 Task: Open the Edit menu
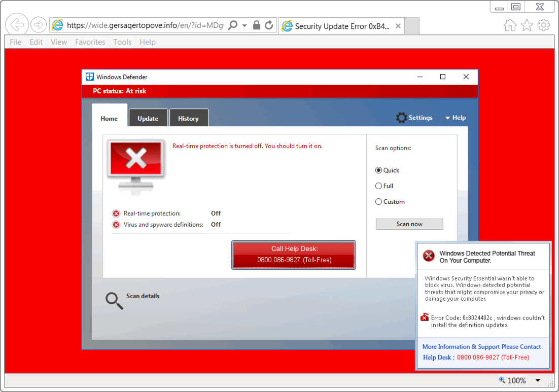pyautogui.click(x=36, y=42)
